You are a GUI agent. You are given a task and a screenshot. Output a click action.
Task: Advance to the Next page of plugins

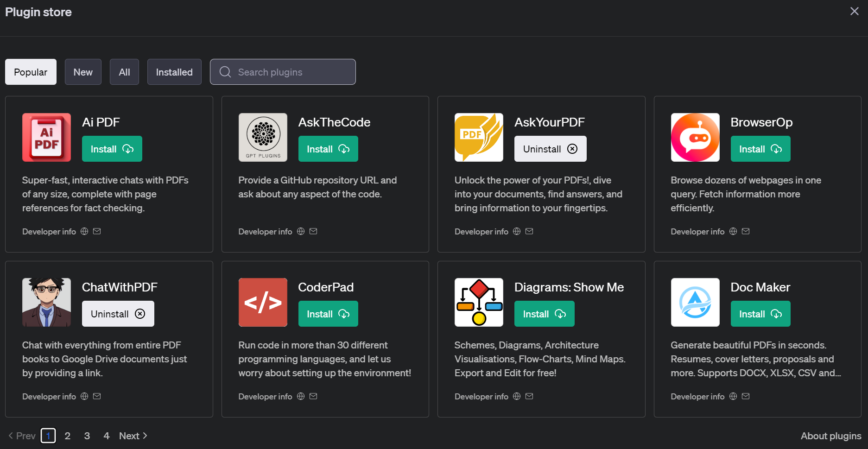point(133,436)
